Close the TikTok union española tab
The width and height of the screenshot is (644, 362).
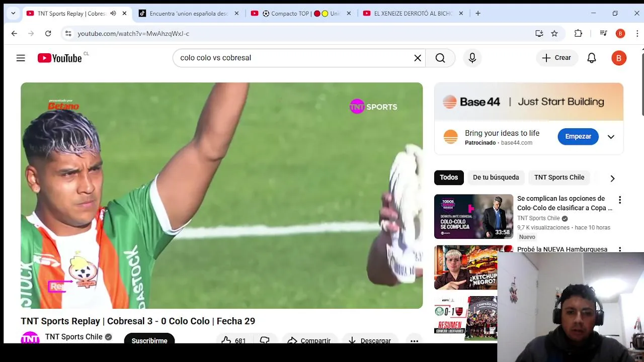pyautogui.click(x=236, y=14)
